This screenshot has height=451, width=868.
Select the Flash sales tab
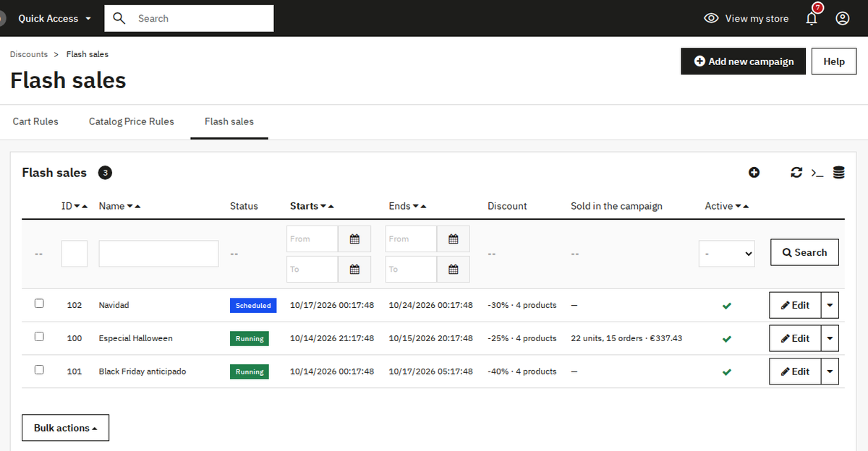coord(229,121)
